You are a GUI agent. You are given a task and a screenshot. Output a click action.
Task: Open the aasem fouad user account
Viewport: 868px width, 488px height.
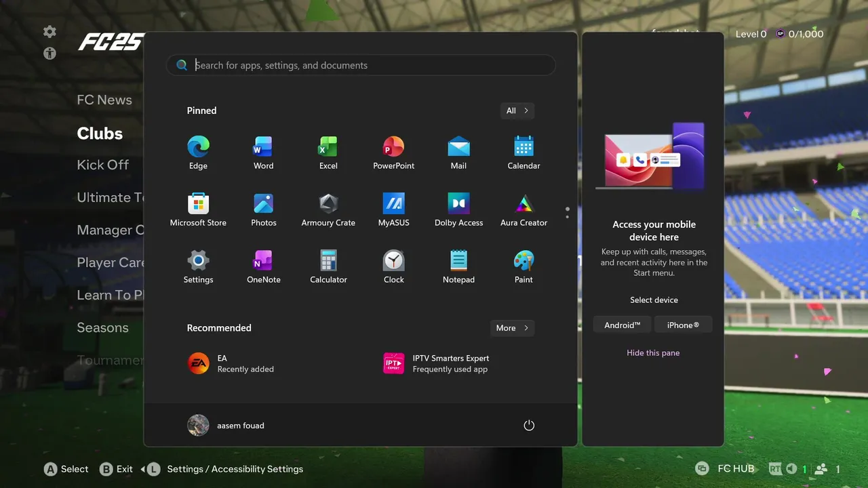pyautogui.click(x=226, y=426)
